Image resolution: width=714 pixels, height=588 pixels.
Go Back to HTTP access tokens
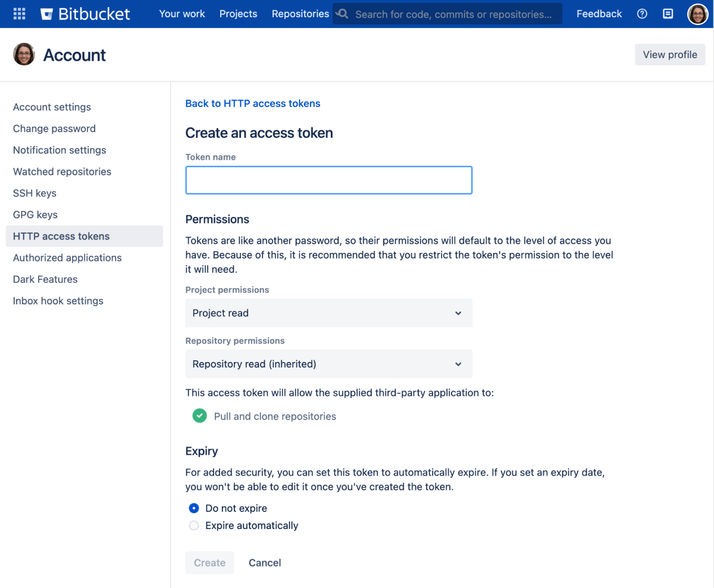coord(253,103)
